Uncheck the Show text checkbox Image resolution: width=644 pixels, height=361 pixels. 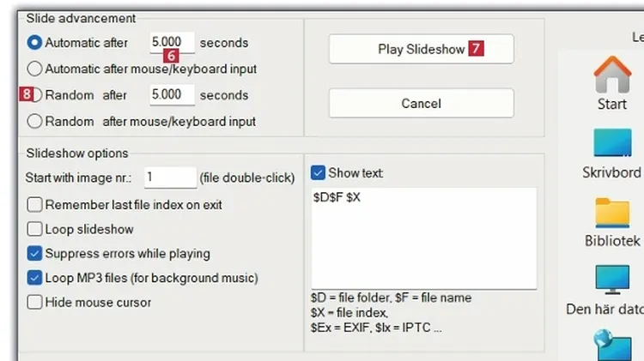point(319,172)
